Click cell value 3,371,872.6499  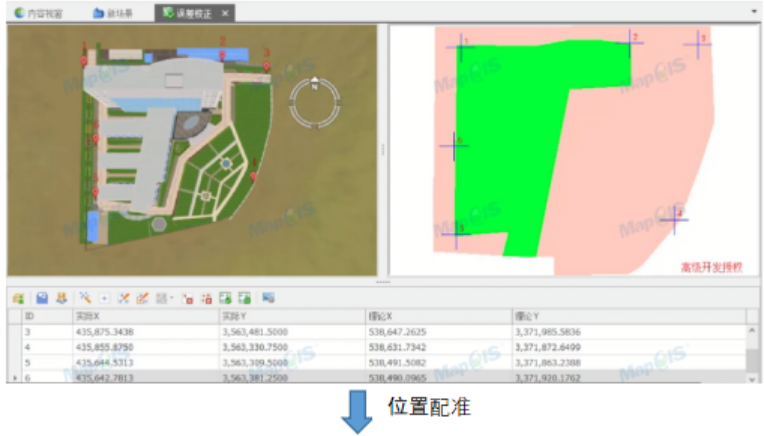tap(548, 347)
